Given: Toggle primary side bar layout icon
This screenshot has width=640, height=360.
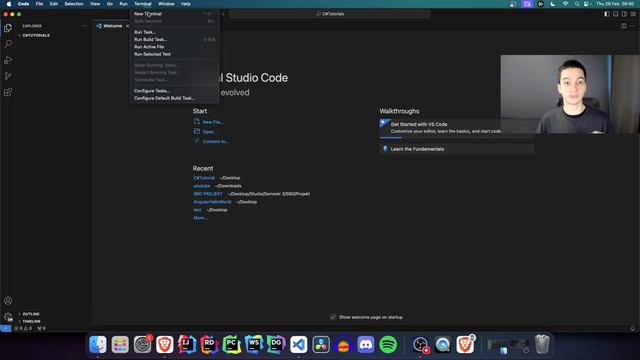Looking at the screenshot, I should 607,14.
